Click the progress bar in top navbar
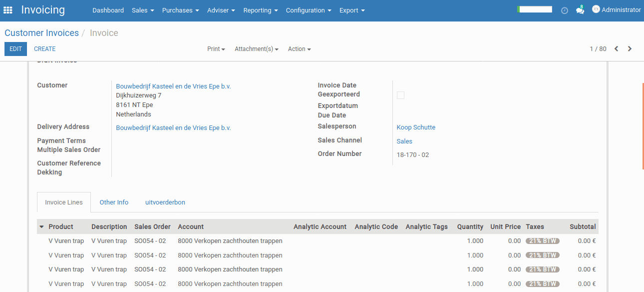This screenshot has height=292, width=644. tap(535, 9)
